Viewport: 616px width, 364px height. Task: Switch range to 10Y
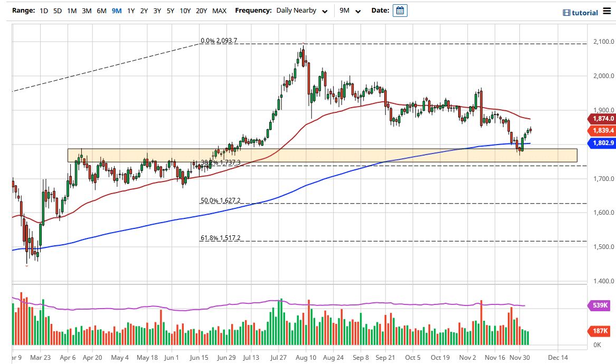185,11
